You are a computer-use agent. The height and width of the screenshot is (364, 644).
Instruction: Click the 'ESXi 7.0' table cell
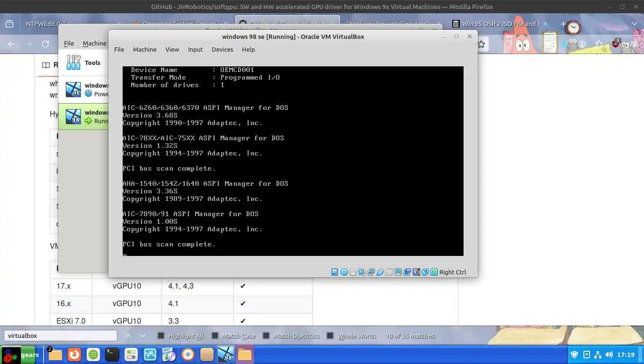[71, 321]
